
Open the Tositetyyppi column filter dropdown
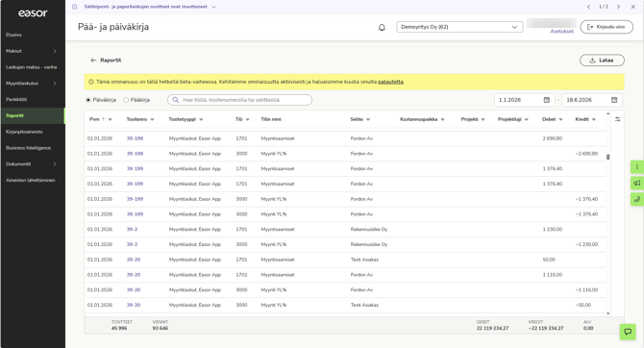pos(201,119)
